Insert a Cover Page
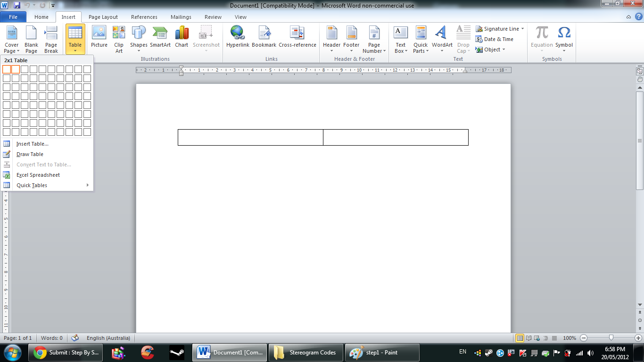Viewport: 644px width, 362px height. pyautogui.click(x=11, y=40)
